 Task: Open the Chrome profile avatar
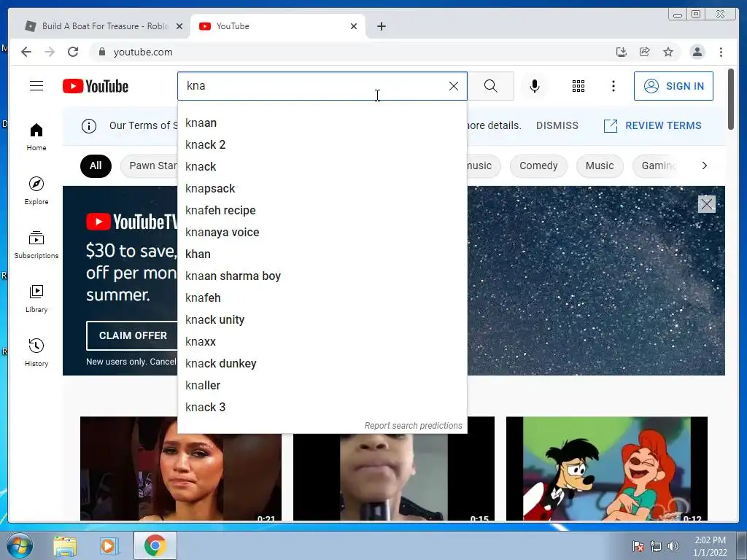(697, 52)
